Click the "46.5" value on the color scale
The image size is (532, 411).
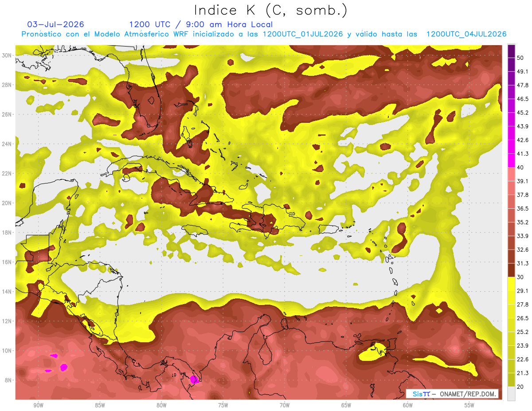[523, 99]
